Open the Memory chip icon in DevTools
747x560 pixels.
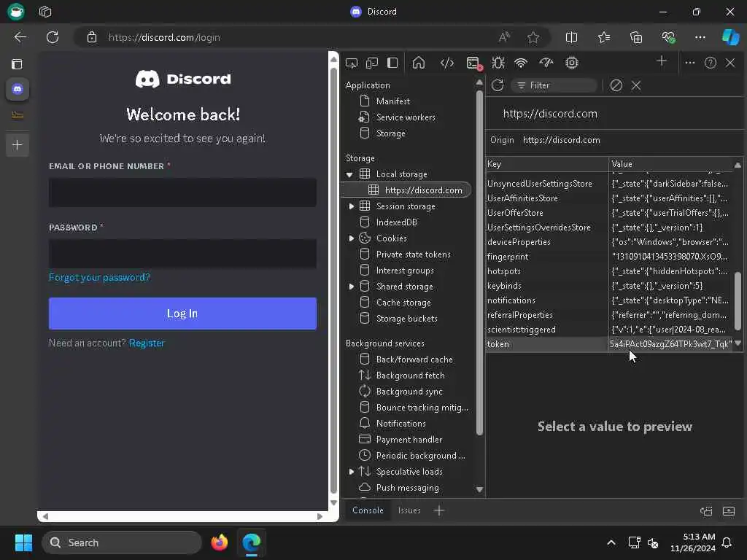click(572, 63)
